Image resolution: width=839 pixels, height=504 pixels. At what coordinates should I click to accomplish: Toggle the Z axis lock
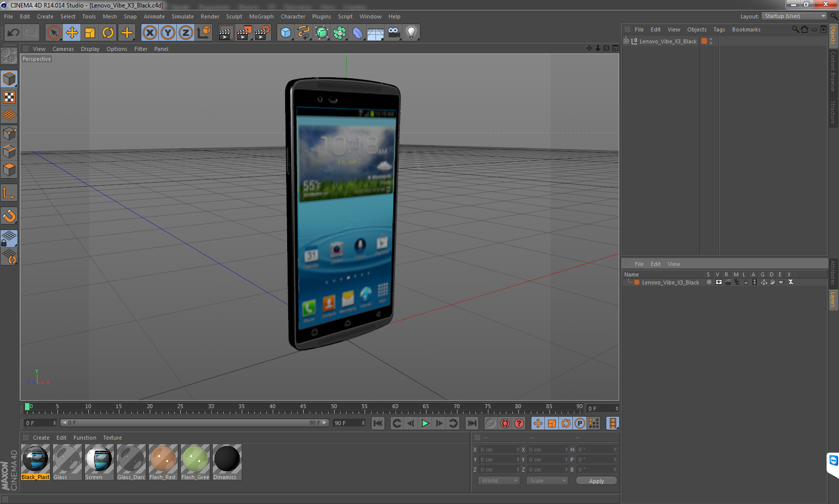coord(186,33)
